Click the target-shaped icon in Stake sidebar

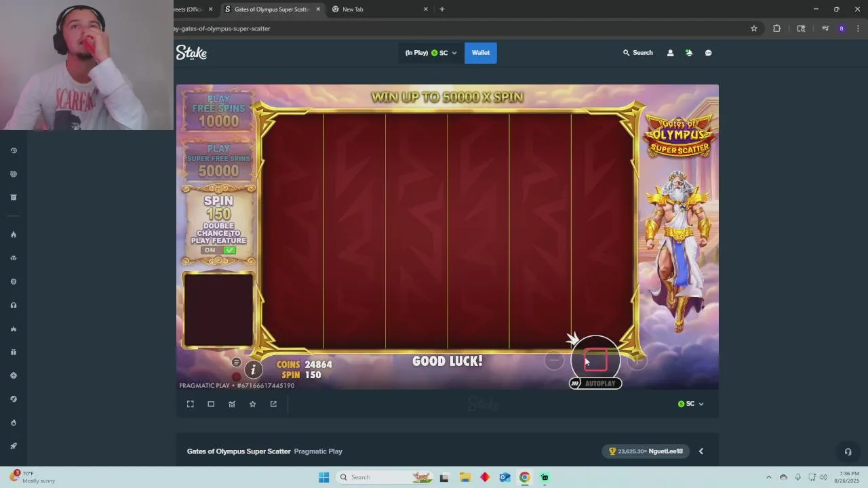14,174
